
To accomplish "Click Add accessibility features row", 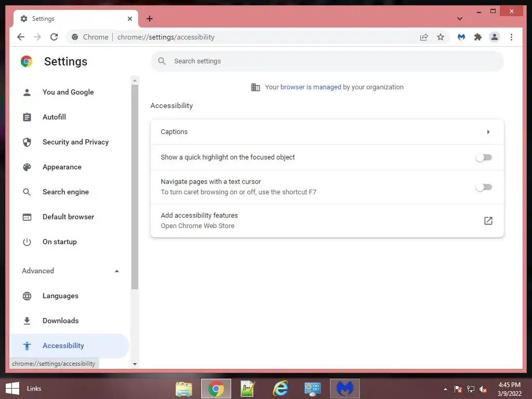I will (327, 221).
